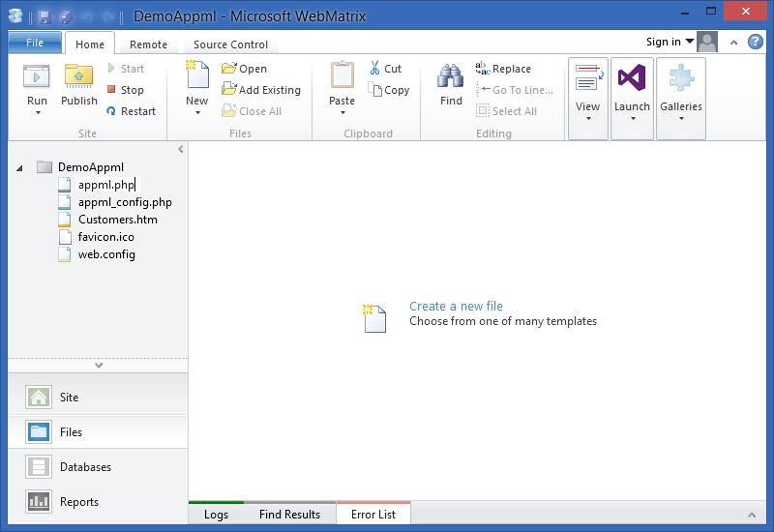Screen dimensions: 774x532
Task: Expand the New file dropdown arrow
Action: [x=197, y=113]
